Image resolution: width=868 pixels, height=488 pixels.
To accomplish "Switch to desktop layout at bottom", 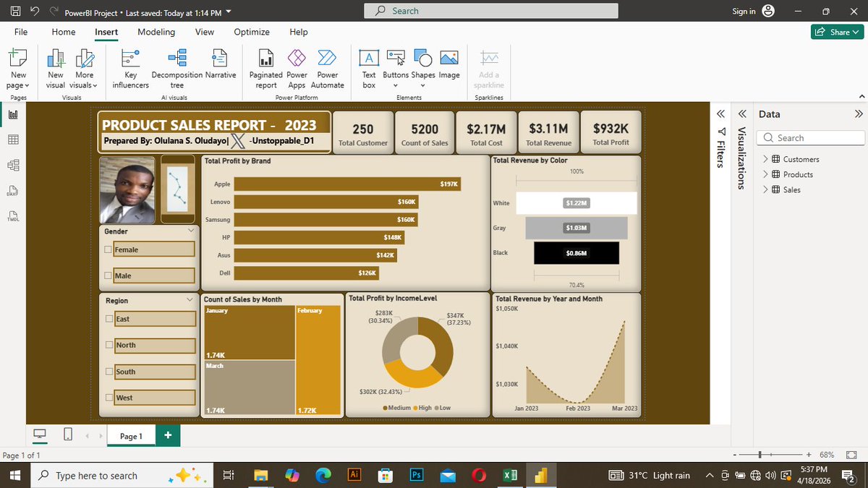I will click(40, 435).
